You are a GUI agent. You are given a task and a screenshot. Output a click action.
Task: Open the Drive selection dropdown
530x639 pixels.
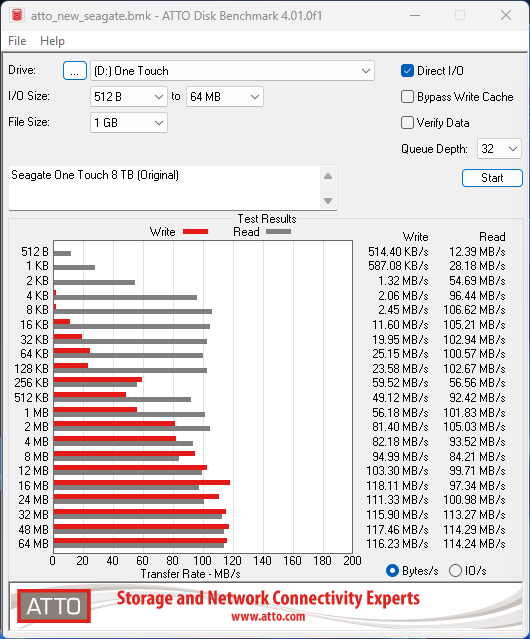pyautogui.click(x=232, y=71)
